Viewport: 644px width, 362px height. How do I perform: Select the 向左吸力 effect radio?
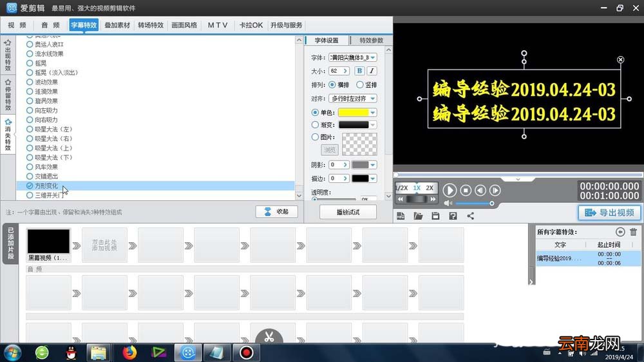30,111
